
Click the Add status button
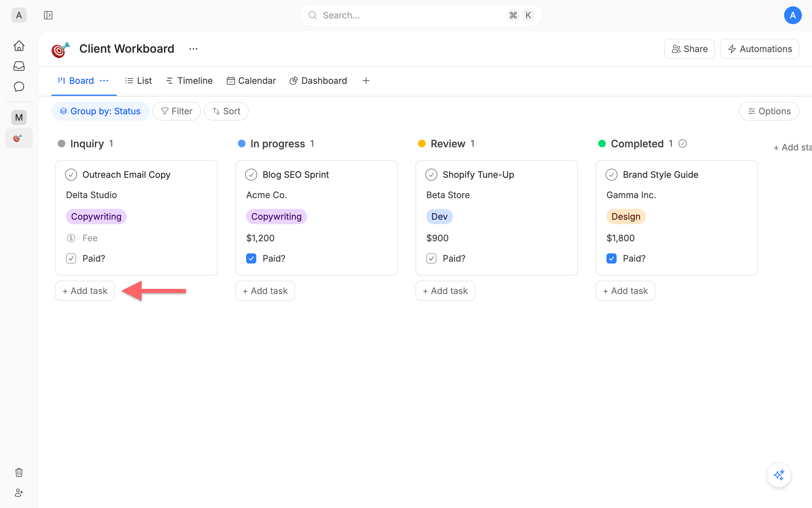tap(793, 148)
